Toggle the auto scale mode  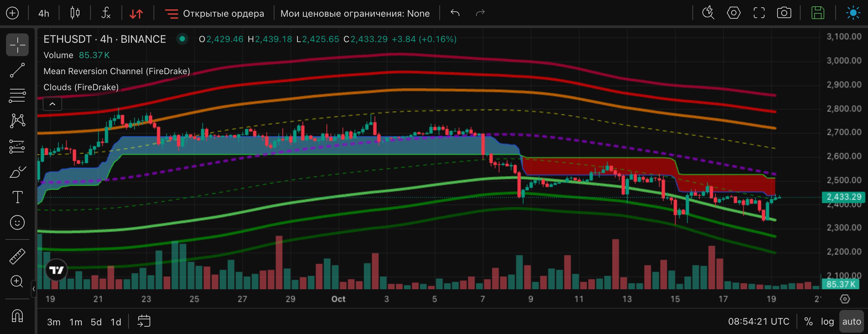tap(852, 322)
